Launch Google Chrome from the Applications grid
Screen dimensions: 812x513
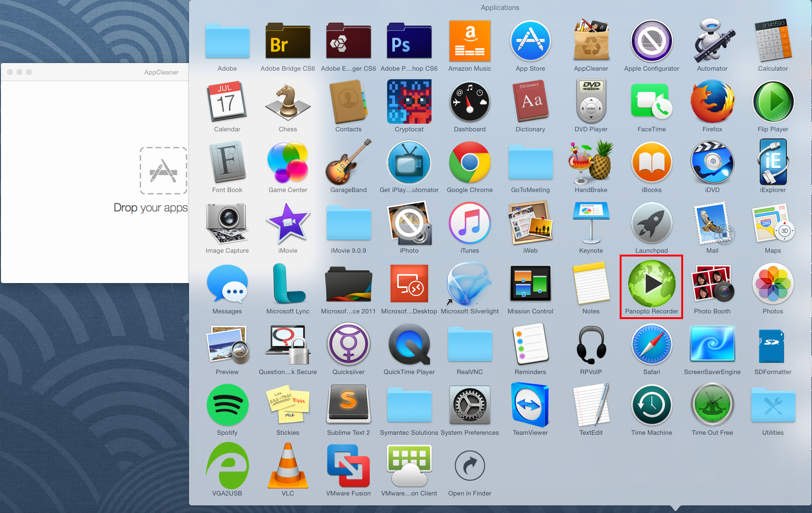(469, 163)
